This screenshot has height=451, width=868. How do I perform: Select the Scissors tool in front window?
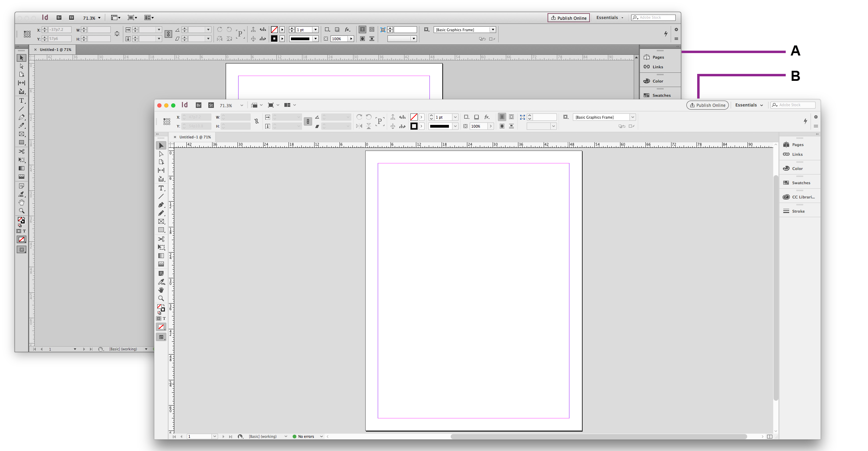pyautogui.click(x=161, y=239)
